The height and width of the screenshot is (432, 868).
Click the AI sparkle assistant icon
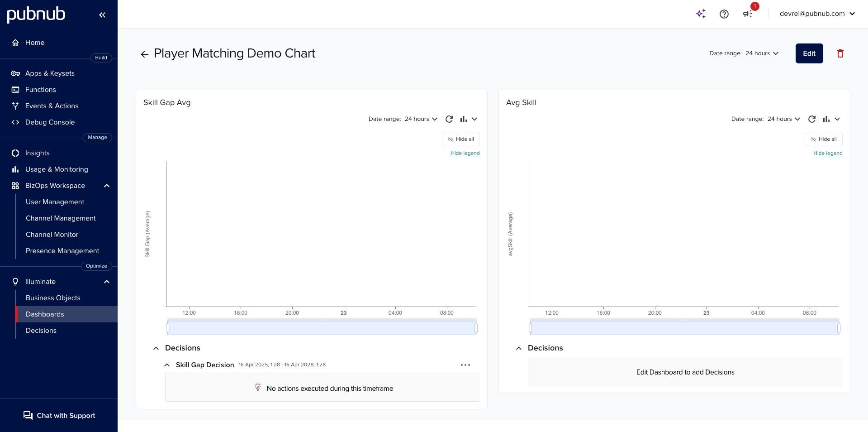(x=701, y=14)
